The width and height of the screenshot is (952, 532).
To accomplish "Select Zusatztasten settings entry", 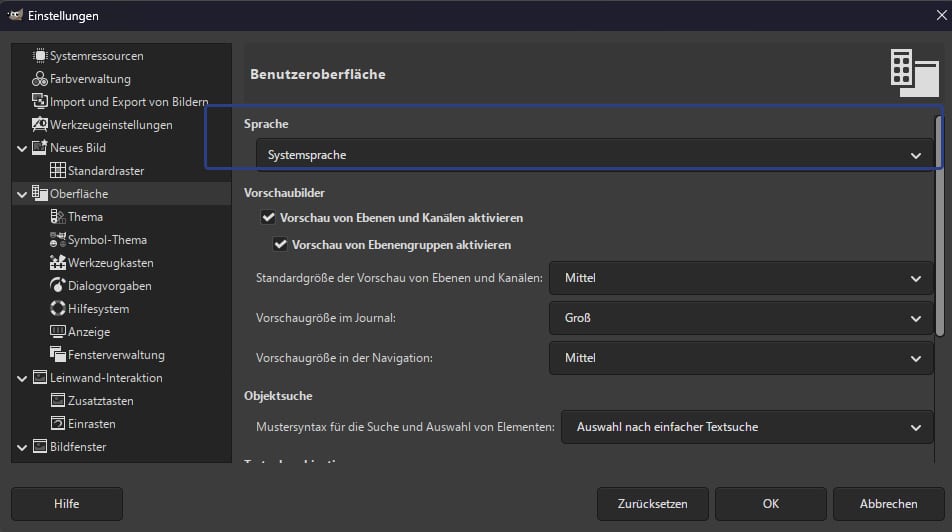I will point(101,401).
